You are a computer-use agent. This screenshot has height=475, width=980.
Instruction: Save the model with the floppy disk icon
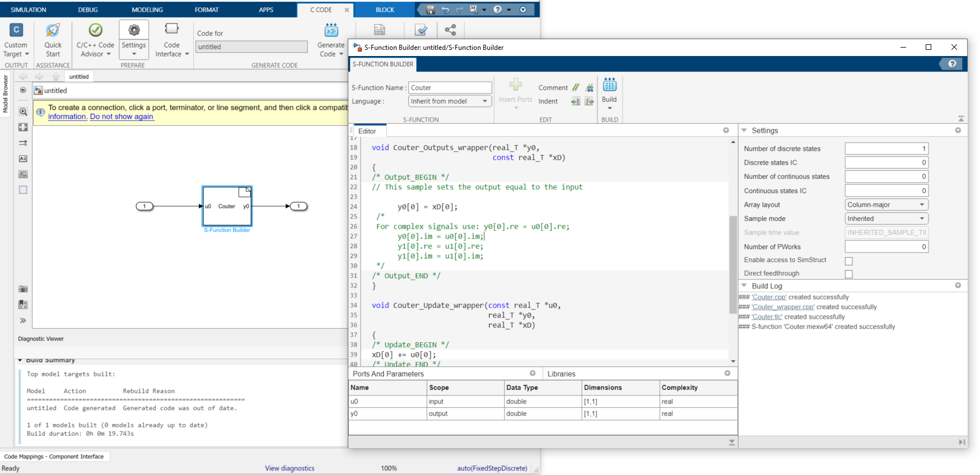[430, 10]
